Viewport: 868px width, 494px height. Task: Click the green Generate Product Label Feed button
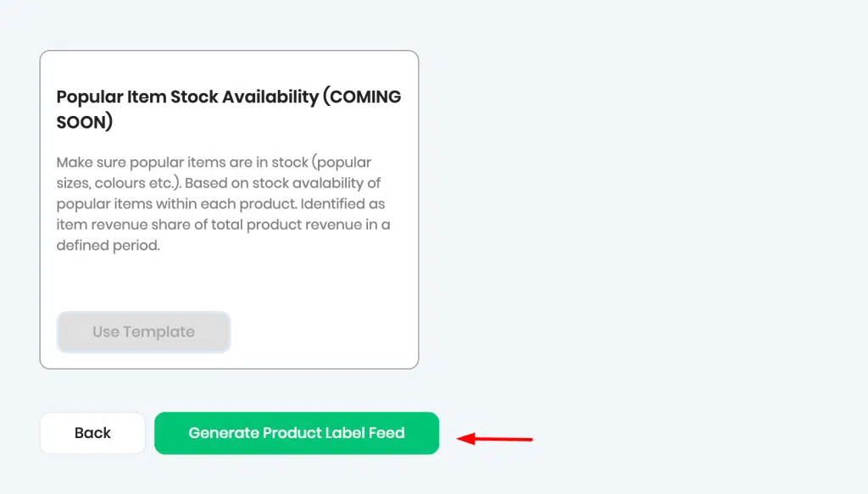(x=297, y=433)
